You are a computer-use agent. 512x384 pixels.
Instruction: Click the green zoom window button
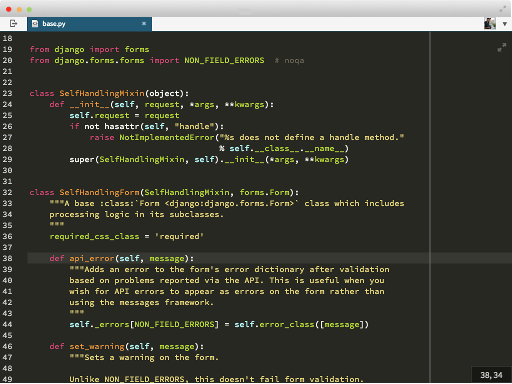click(x=29, y=9)
